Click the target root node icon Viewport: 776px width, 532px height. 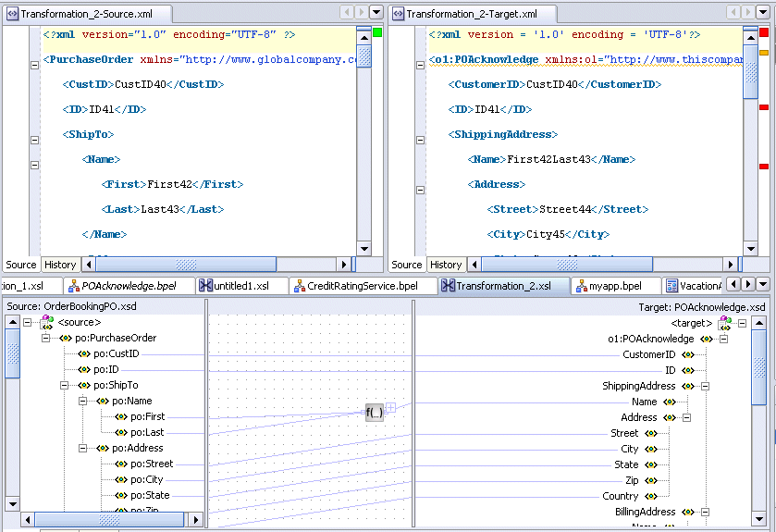tap(724, 323)
